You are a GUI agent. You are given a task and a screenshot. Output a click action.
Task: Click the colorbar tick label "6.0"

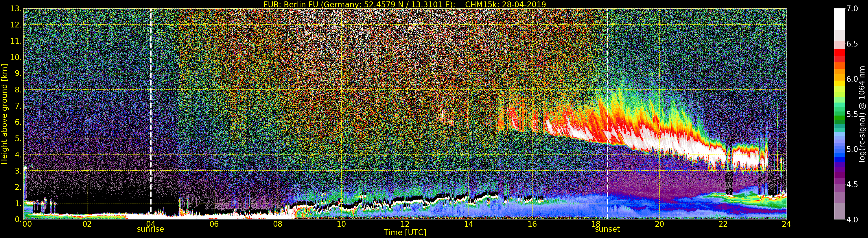click(852, 79)
